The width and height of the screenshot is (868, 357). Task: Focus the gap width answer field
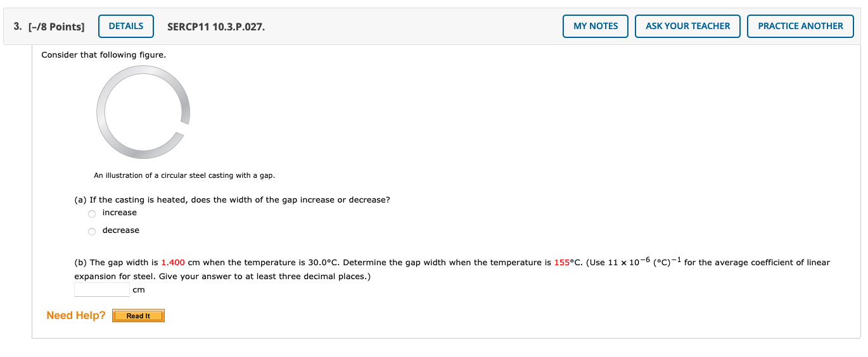pyautogui.click(x=101, y=290)
